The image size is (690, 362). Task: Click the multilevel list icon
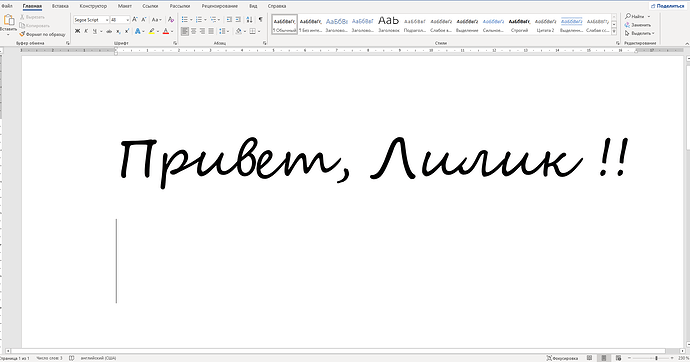point(213,20)
